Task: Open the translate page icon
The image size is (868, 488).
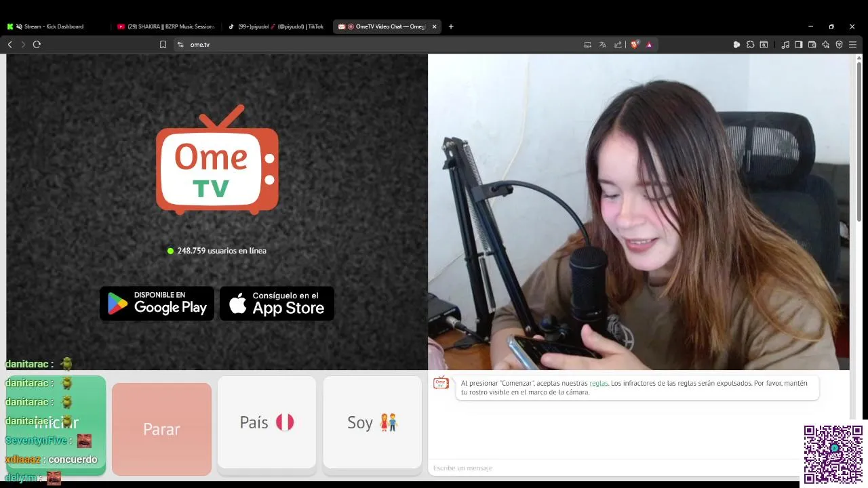Action: coord(602,45)
